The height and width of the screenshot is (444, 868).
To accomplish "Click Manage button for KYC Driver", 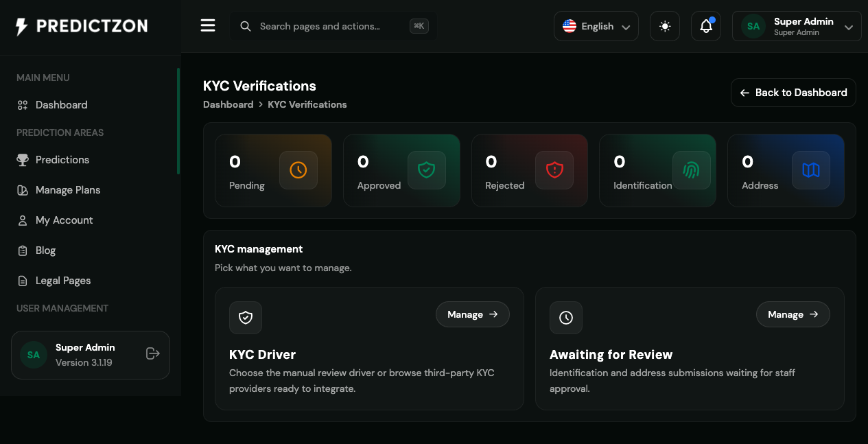I will [473, 314].
